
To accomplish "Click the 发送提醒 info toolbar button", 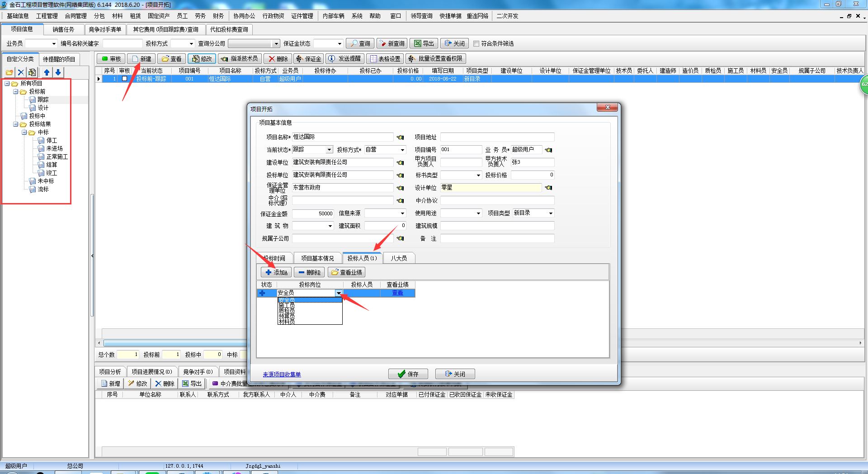I will coord(345,59).
